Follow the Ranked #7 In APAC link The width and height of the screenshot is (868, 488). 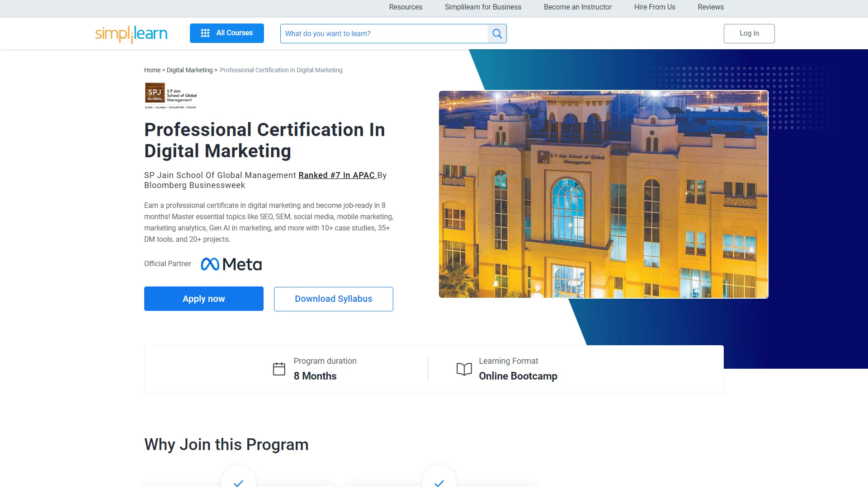click(338, 175)
